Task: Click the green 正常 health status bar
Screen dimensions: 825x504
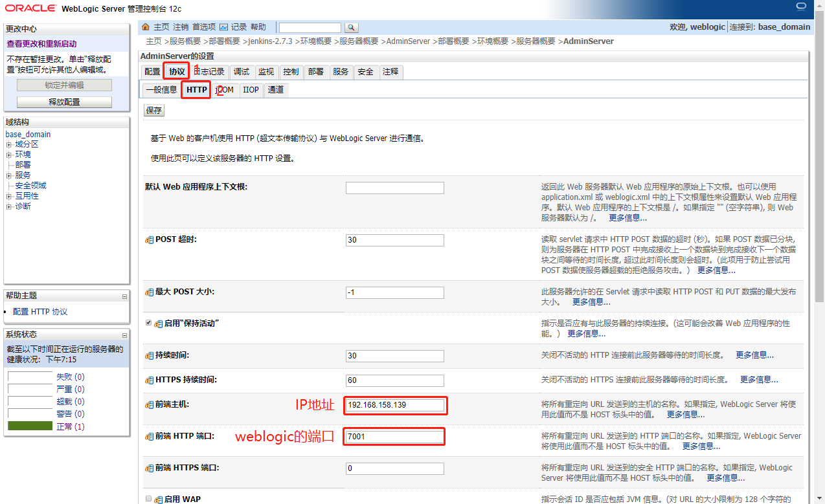Action: [30, 426]
